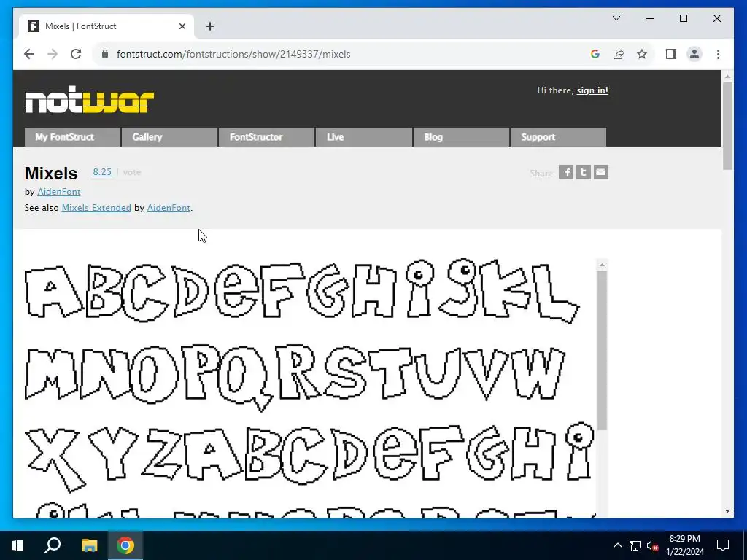Click the Chrome taskbar icon

click(x=125, y=545)
